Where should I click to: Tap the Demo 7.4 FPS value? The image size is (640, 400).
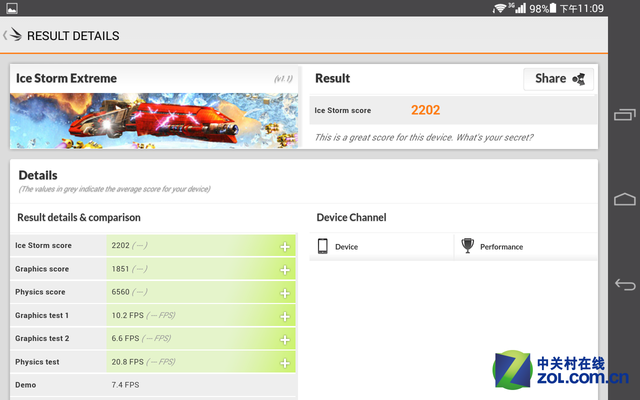click(125, 385)
